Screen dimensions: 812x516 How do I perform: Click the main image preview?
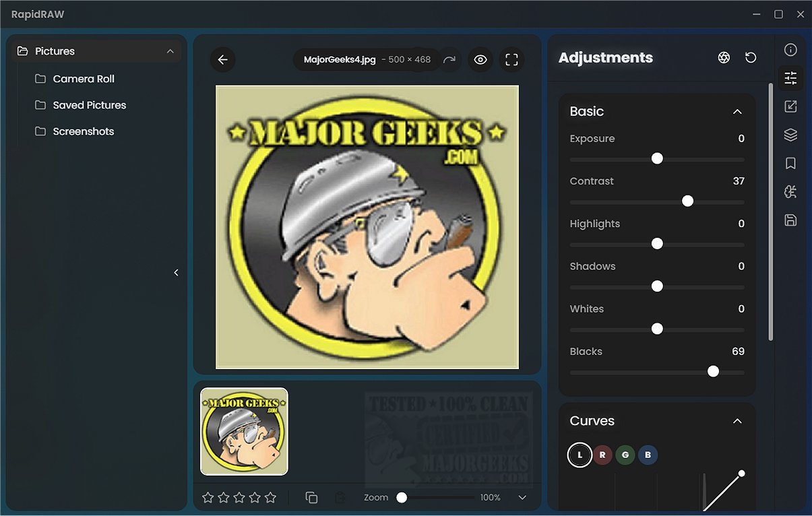(x=367, y=227)
